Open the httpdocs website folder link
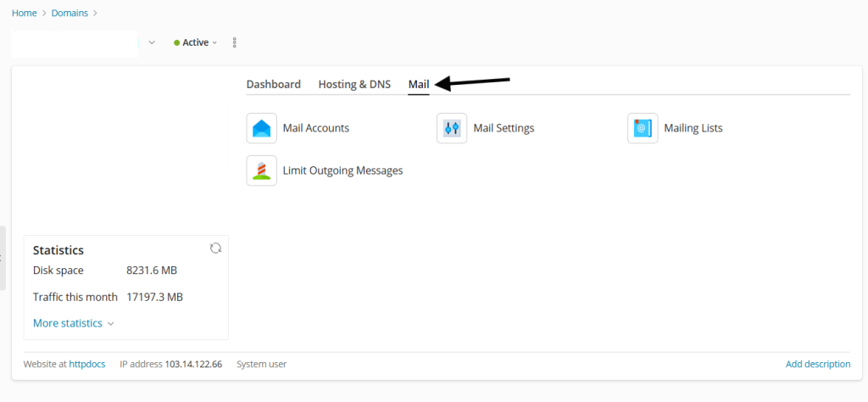This screenshot has height=402, width=868. [x=87, y=364]
